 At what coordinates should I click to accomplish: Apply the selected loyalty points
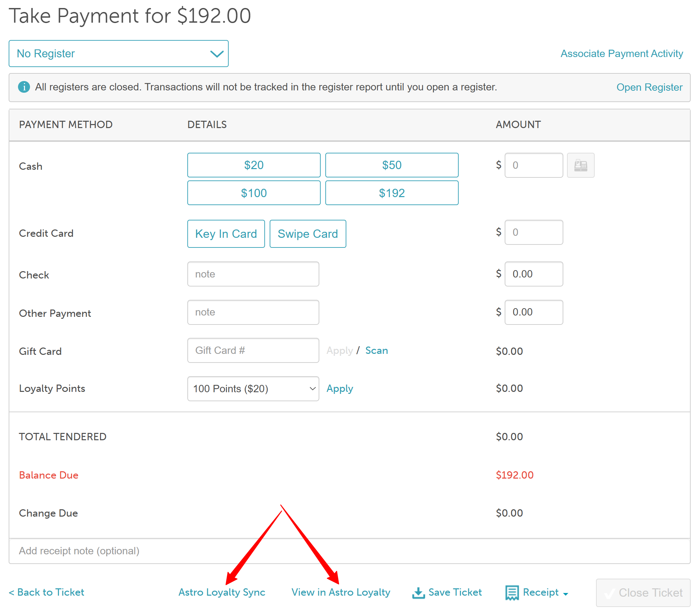[339, 389]
